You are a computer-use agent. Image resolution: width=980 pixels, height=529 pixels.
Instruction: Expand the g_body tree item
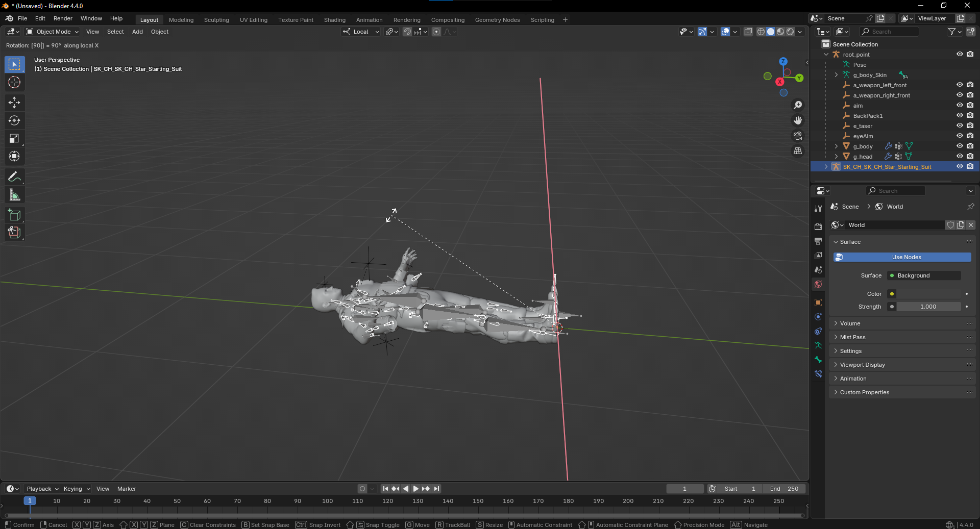coord(836,146)
